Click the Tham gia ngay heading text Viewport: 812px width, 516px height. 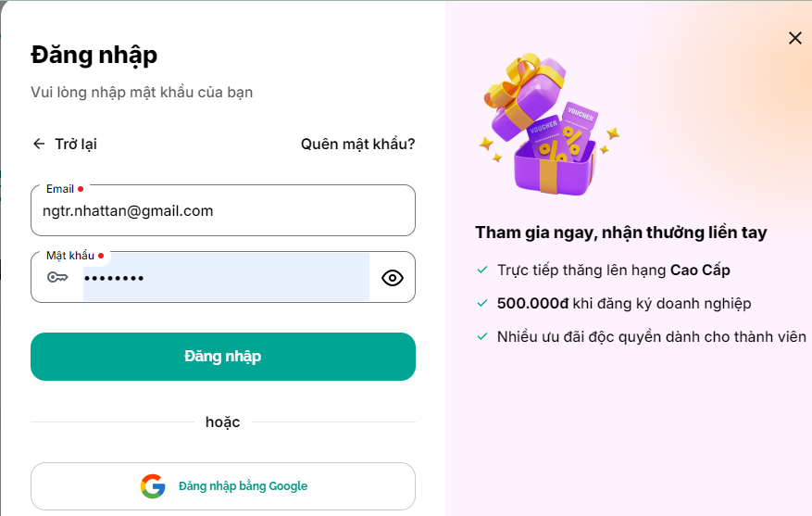point(621,233)
